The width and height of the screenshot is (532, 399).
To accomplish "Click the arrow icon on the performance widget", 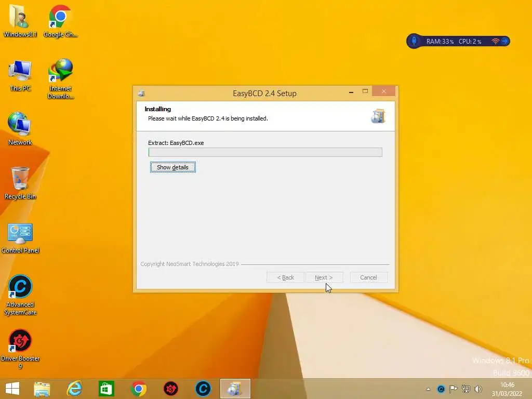I will coord(505,41).
